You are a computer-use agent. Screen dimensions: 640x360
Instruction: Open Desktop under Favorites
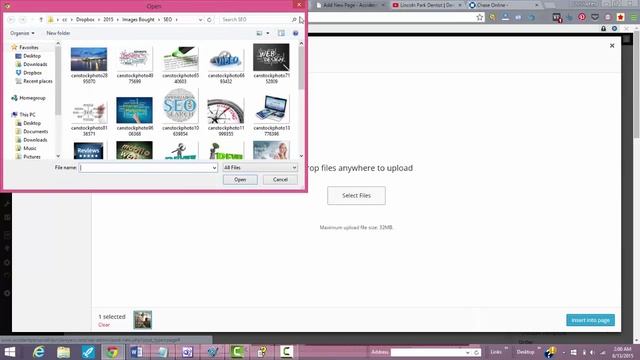32,56
